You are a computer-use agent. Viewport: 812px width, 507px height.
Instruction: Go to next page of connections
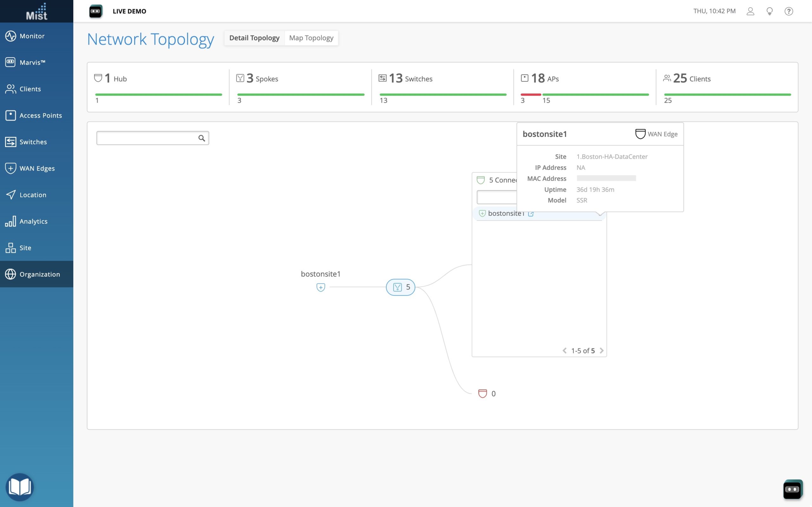[602, 351]
